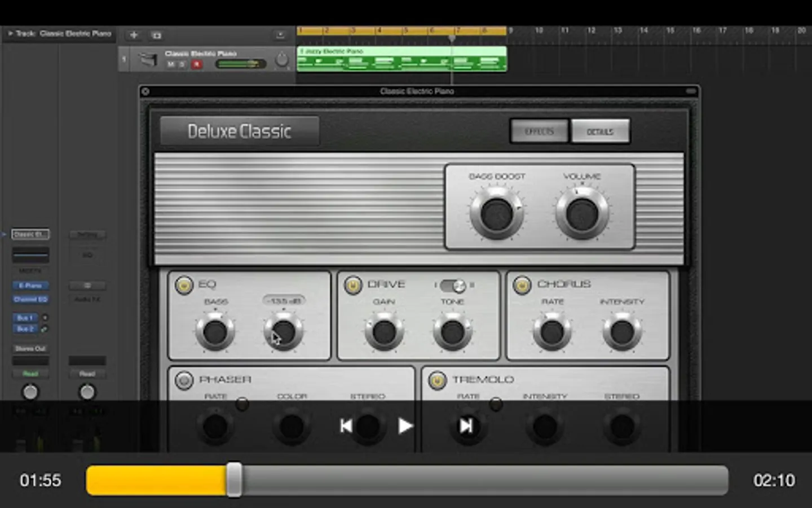Screen dimensions: 812x508
Task: Click the playhead marker in the ruler
Action: click(x=452, y=38)
